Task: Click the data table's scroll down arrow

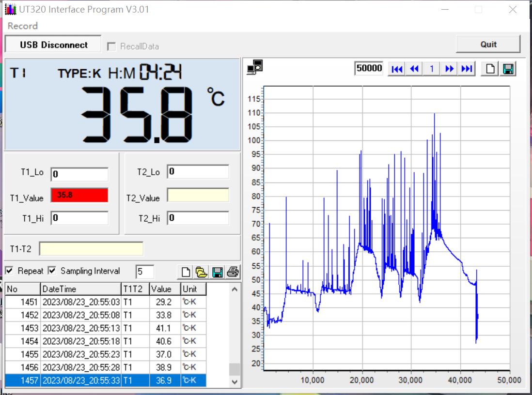Action: click(x=235, y=381)
